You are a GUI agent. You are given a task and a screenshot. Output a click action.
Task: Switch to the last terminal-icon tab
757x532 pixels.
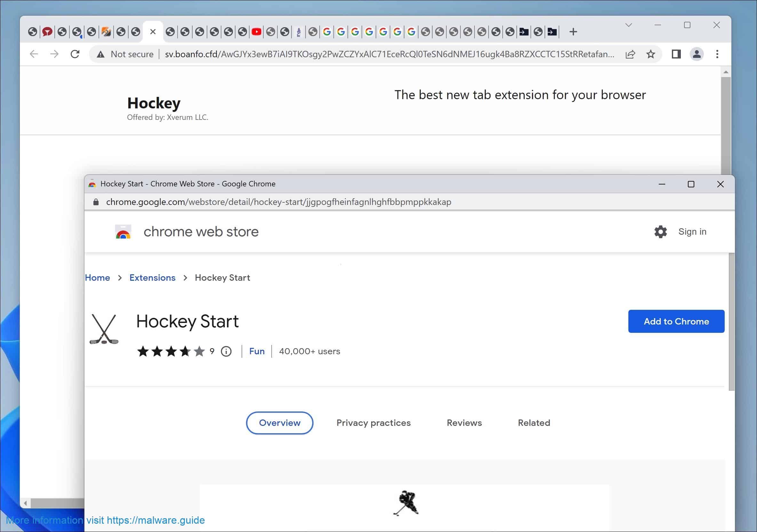(552, 32)
